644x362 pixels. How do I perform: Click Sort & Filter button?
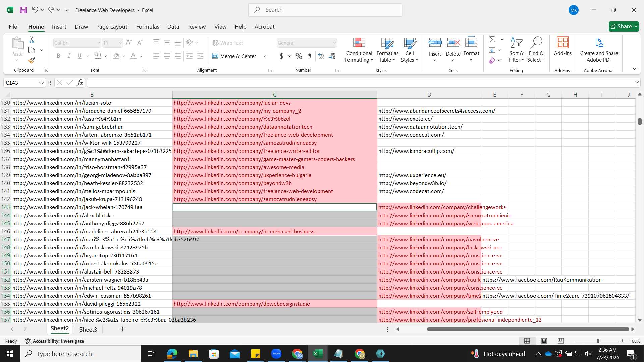[516, 50]
